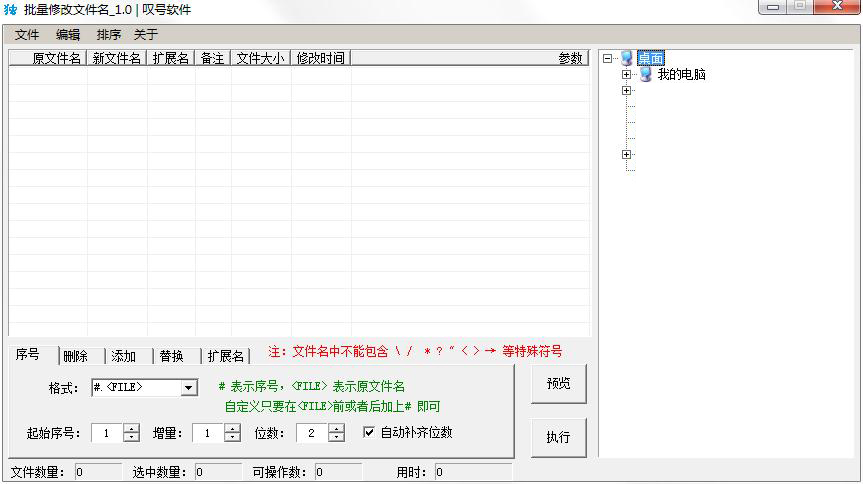Focus the 位数 number field
The image size is (863, 484).
(312, 433)
